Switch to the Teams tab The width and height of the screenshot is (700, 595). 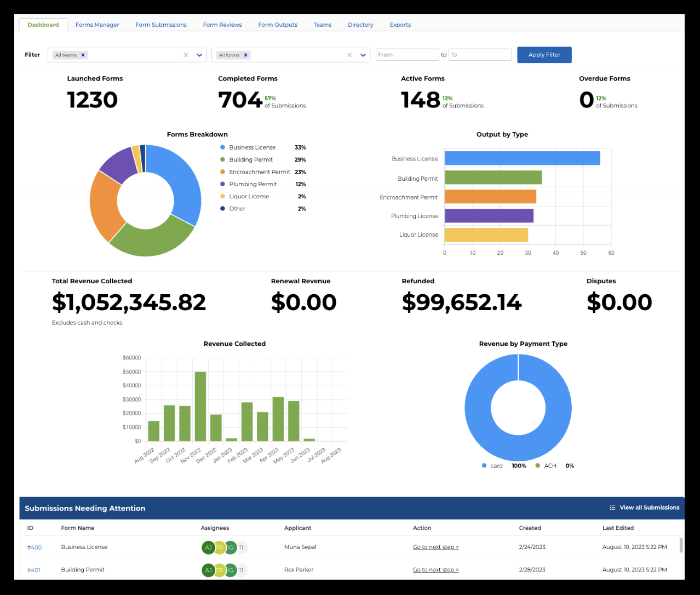pos(323,25)
